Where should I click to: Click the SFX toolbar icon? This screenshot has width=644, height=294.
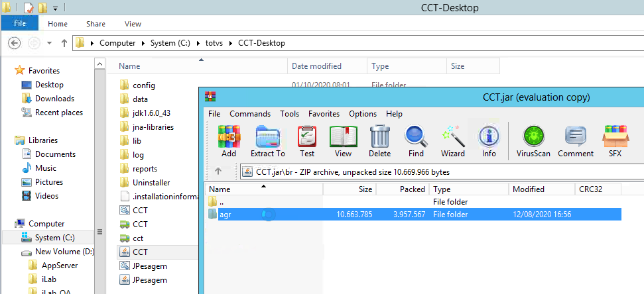[615, 142]
